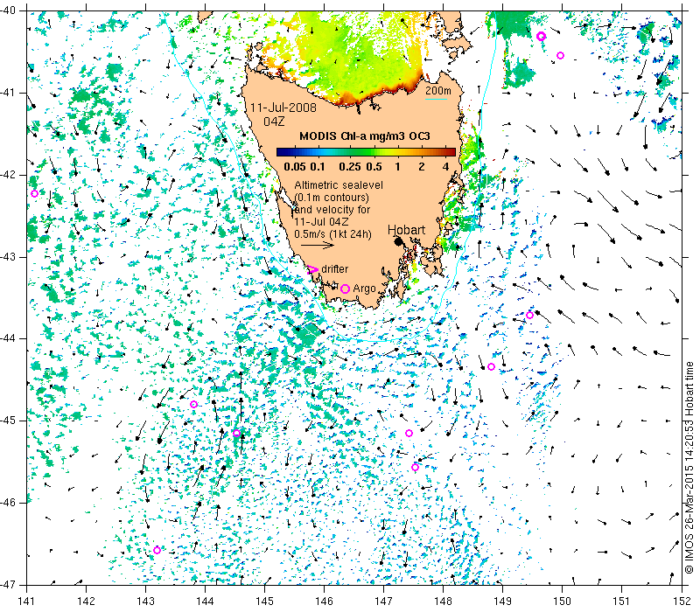
Task: Click the Argo circle near 144.5E, 45.15S
Action: (x=236, y=433)
